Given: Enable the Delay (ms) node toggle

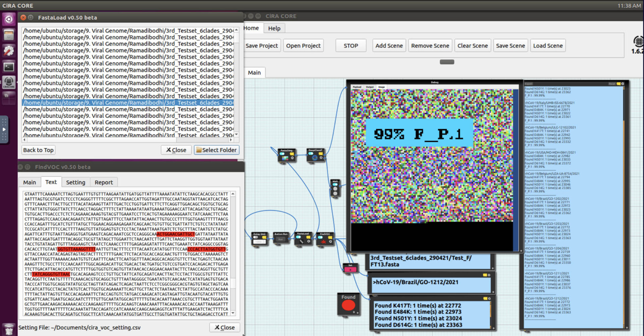Looking at the screenshot, I should click(256, 237).
